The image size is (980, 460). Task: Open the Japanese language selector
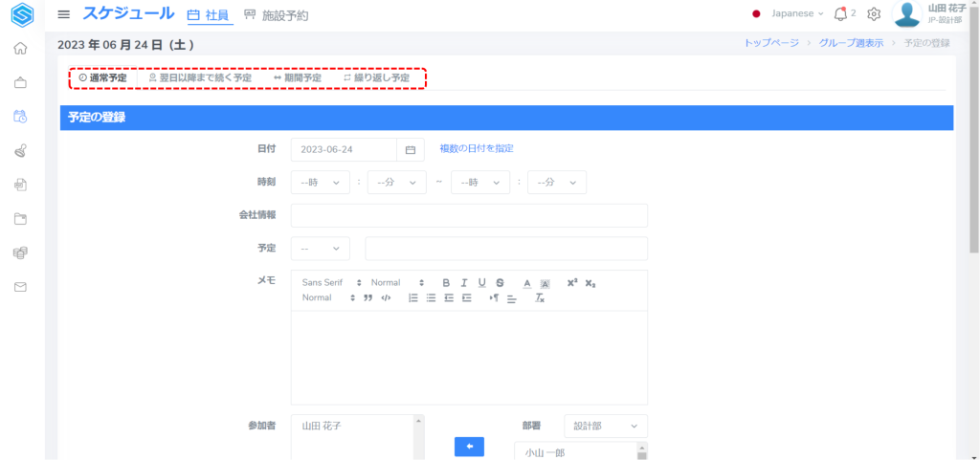[789, 14]
